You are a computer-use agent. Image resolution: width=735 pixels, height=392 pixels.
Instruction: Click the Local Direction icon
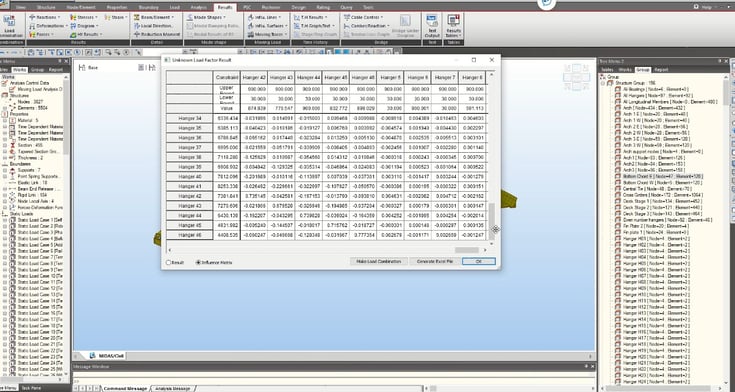click(137, 26)
